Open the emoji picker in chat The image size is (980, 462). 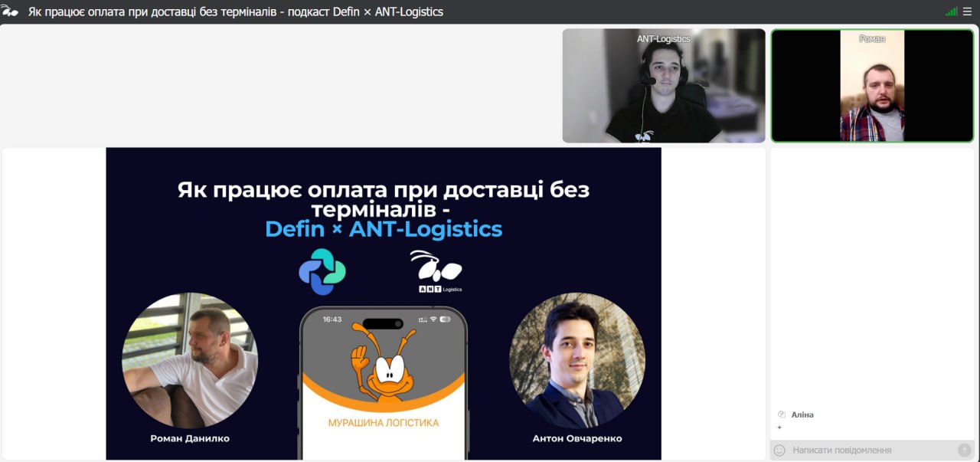click(779, 450)
